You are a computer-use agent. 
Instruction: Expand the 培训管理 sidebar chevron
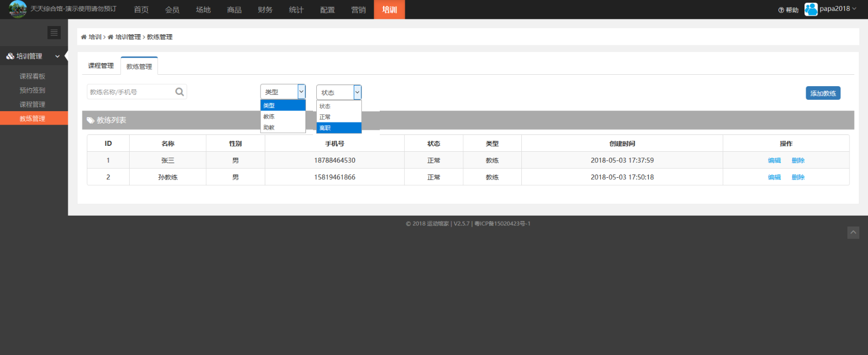(x=58, y=56)
